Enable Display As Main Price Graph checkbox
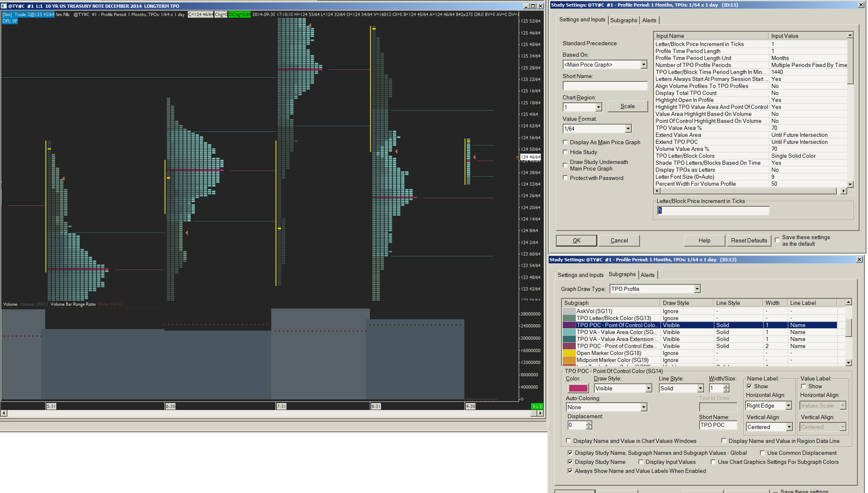Image resolution: width=868 pixels, height=493 pixels. (565, 142)
